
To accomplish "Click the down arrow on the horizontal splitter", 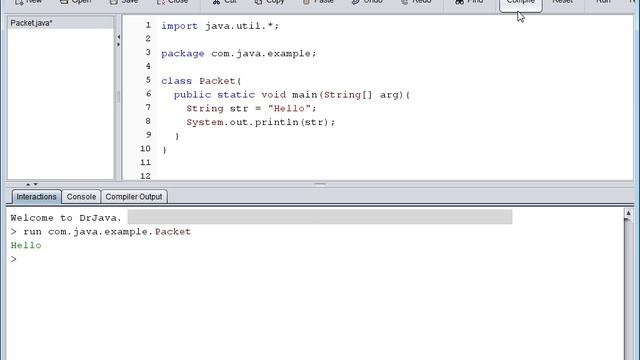I will click(36, 184).
